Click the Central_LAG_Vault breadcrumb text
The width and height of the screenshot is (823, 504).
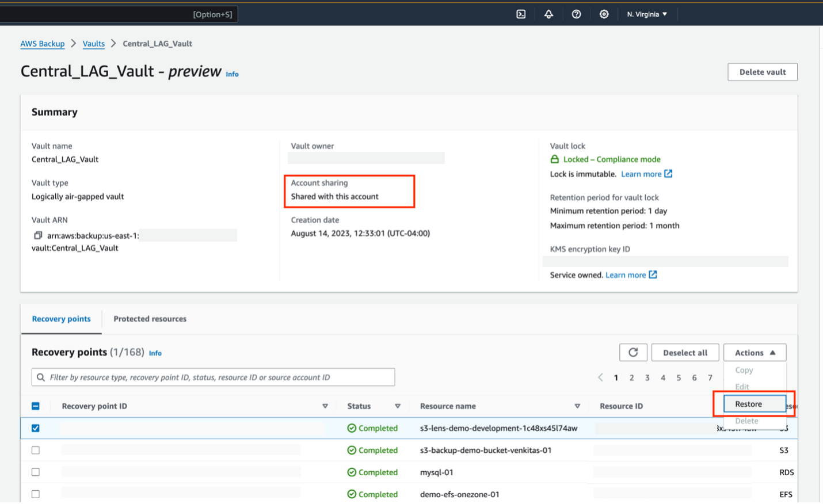[157, 44]
